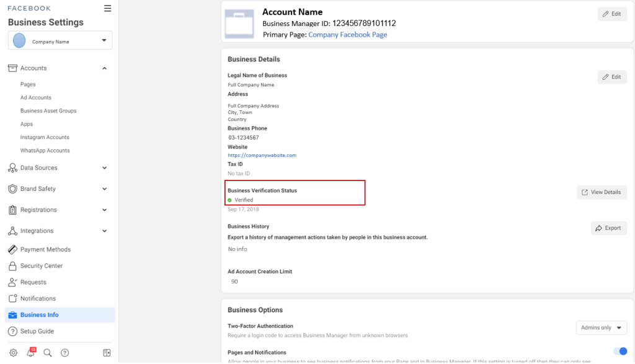Click the Sep 17, 2018 date
The image size is (635, 364).
(243, 210)
